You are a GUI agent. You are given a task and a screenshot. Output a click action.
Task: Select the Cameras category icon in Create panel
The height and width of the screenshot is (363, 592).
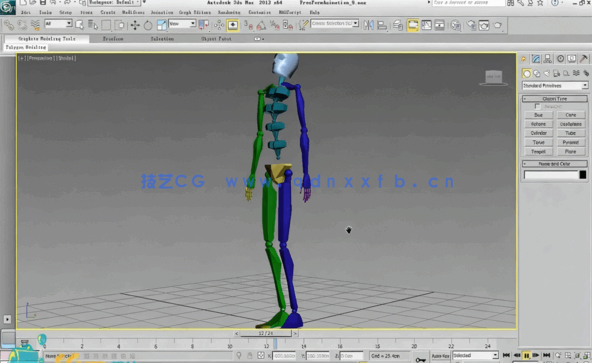pos(556,73)
